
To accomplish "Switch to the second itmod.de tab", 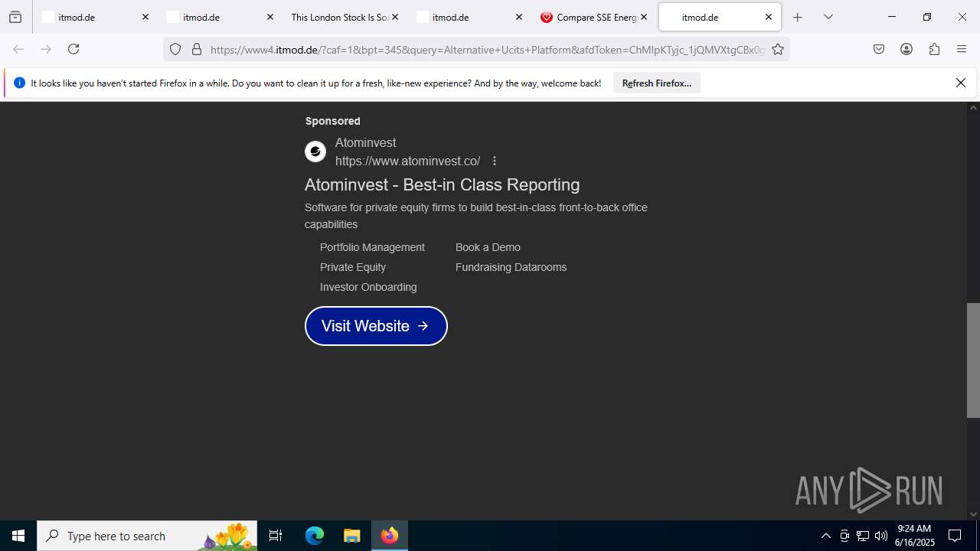I will click(x=220, y=17).
